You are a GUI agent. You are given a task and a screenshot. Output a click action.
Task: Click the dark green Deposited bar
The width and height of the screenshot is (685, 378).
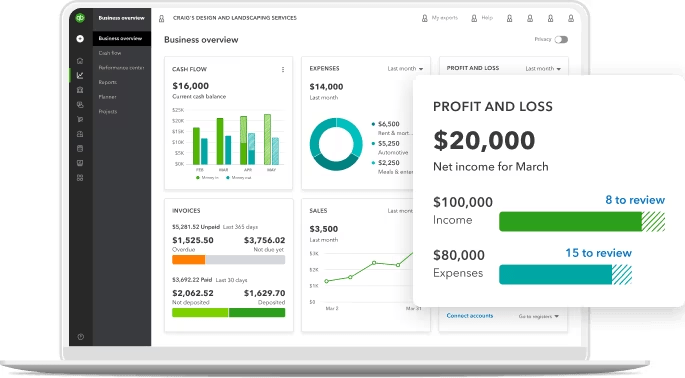[x=257, y=313]
